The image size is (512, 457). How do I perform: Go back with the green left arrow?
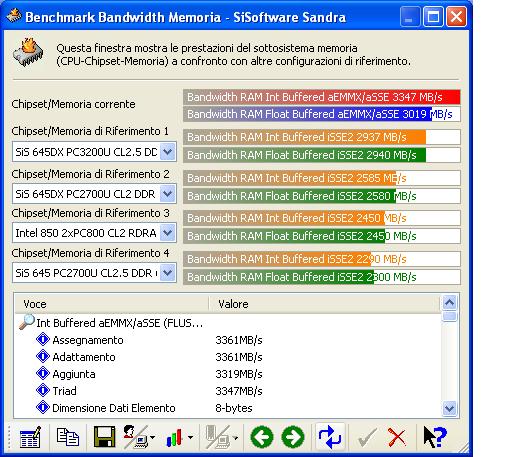(x=262, y=437)
